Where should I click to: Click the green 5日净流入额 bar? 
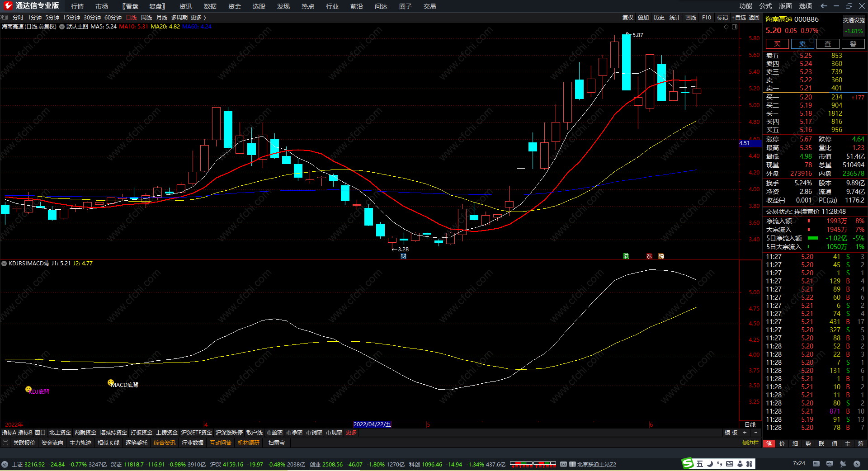(812, 238)
